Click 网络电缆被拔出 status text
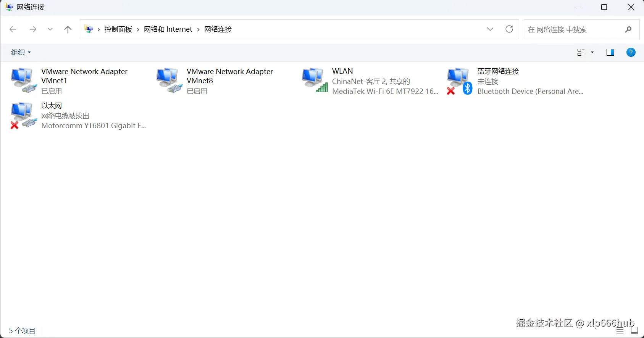The image size is (644, 338). coord(65,116)
